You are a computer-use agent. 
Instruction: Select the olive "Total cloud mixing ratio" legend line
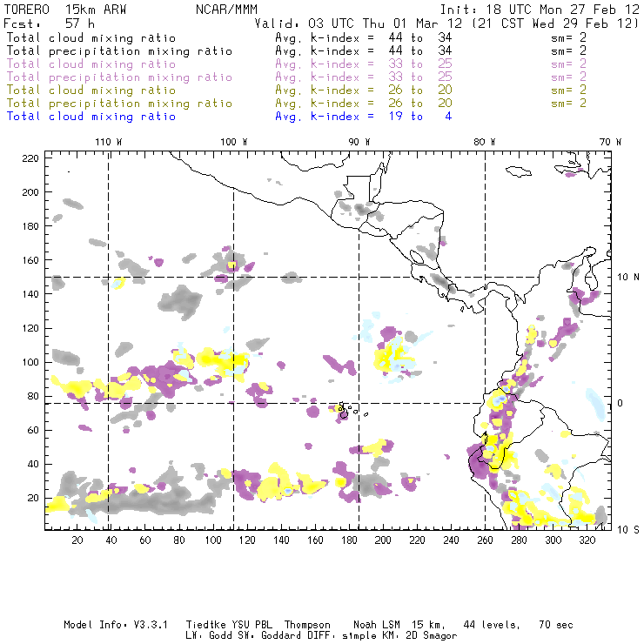click(x=91, y=91)
